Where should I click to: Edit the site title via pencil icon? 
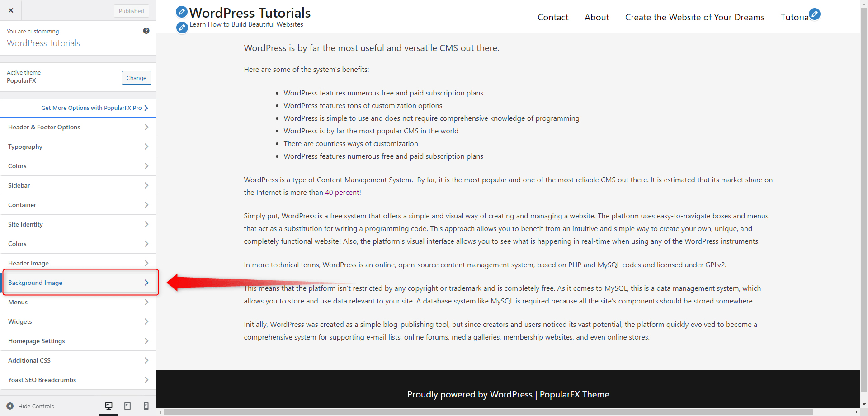(x=182, y=12)
